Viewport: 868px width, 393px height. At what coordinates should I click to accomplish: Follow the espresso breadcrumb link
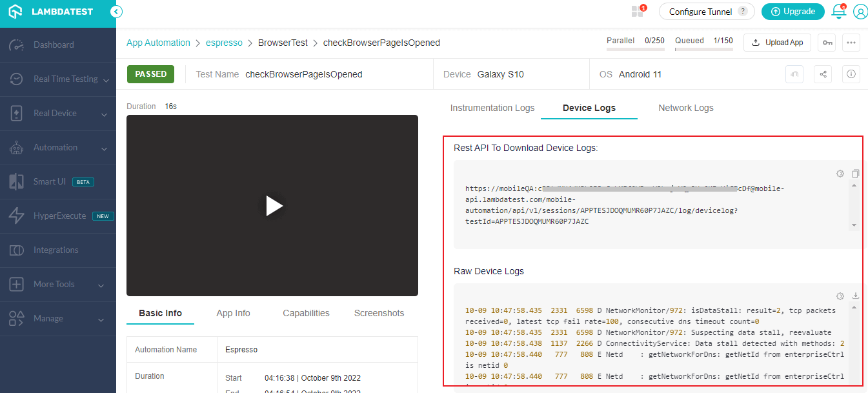point(224,43)
